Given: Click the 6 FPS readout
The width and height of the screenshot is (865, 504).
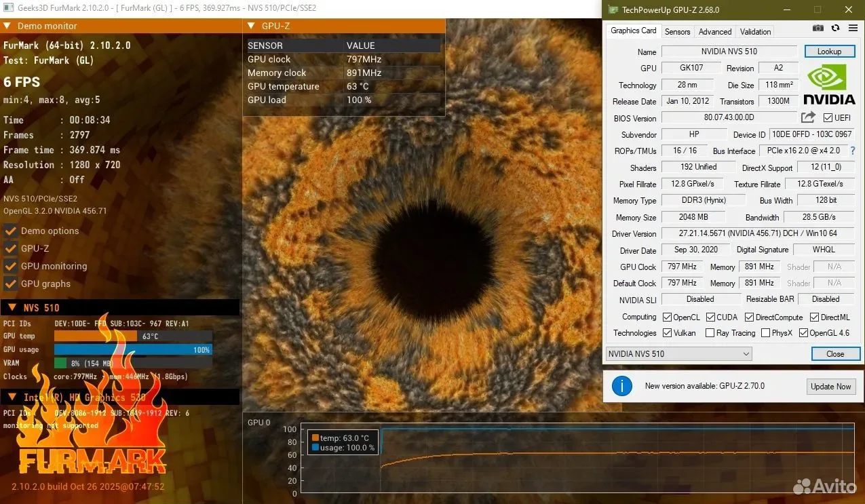Looking at the screenshot, I should click(x=22, y=82).
